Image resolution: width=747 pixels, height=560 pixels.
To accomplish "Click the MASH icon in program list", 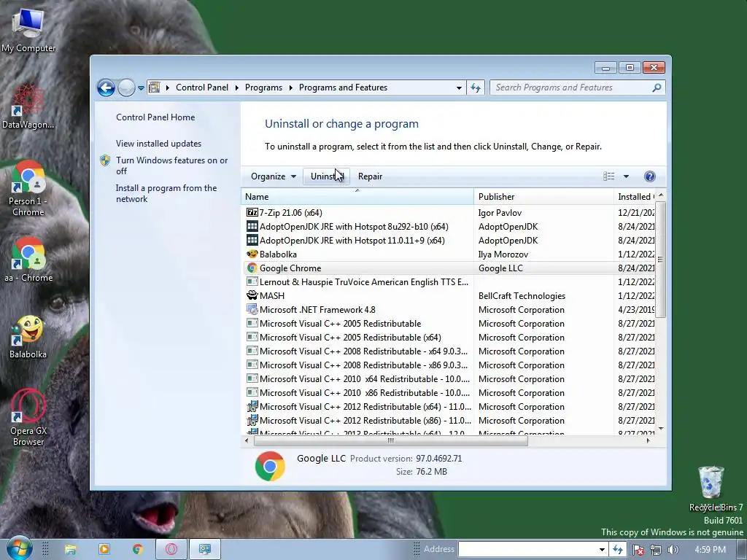I will coord(252,295).
